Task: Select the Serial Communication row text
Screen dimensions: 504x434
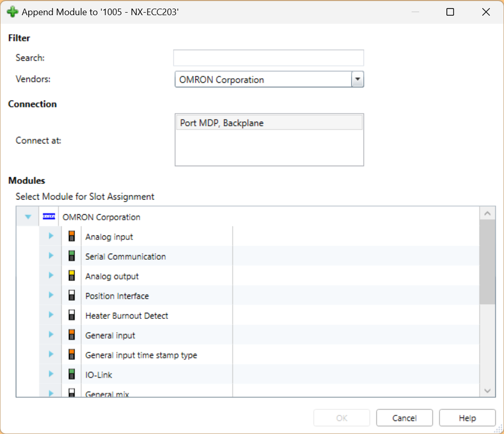Action: pyautogui.click(x=125, y=257)
